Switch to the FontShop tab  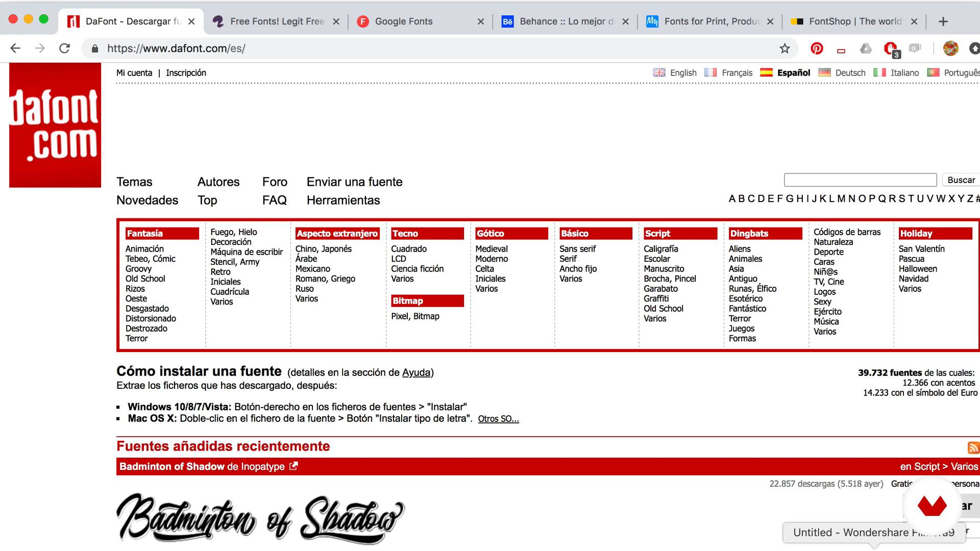pos(853,21)
